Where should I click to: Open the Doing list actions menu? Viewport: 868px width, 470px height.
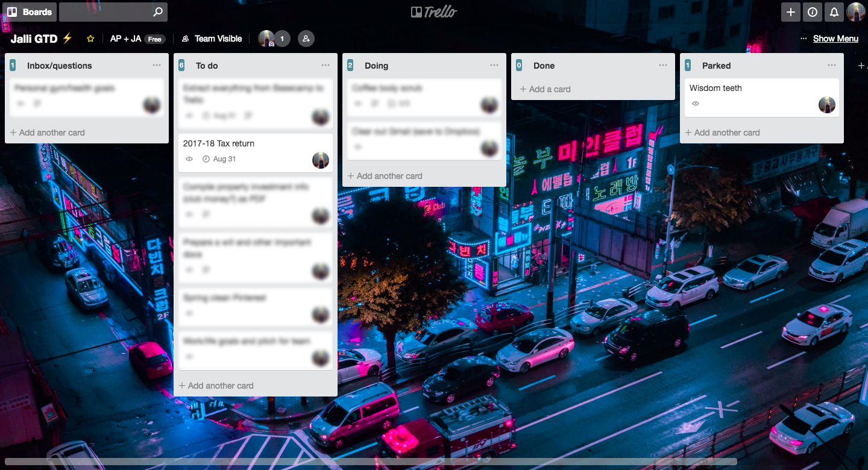coord(494,65)
